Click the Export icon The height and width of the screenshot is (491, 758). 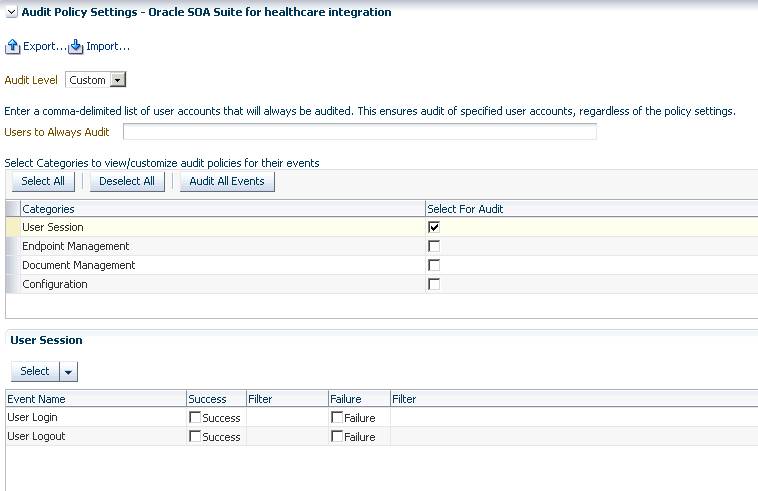click(x=13, y=47)
